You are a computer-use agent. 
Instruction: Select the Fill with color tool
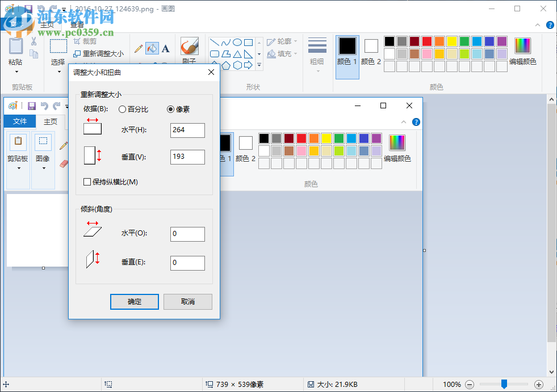tap(152, 48)
